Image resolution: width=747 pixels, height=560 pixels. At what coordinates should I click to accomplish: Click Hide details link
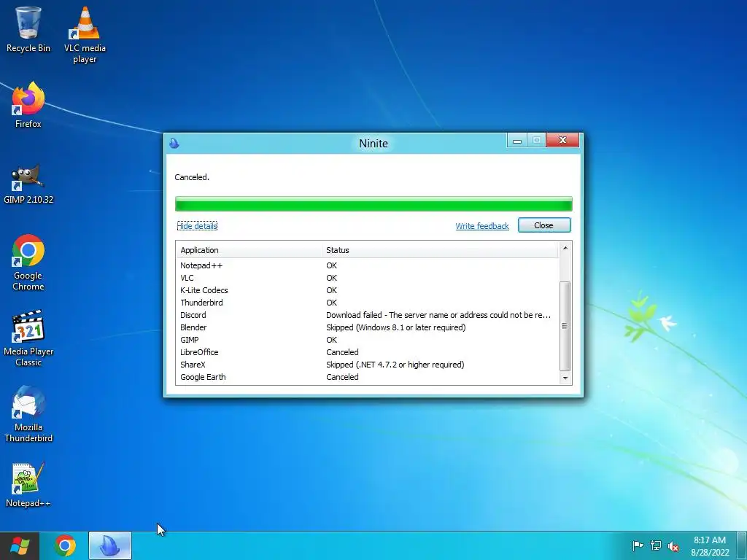click(197, 226)
